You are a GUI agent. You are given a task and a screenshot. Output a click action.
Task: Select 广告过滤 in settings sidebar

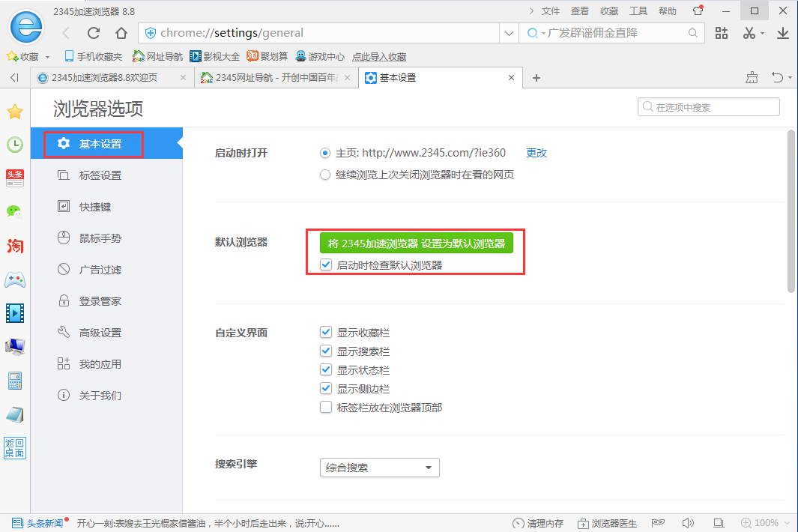(106, 269)
